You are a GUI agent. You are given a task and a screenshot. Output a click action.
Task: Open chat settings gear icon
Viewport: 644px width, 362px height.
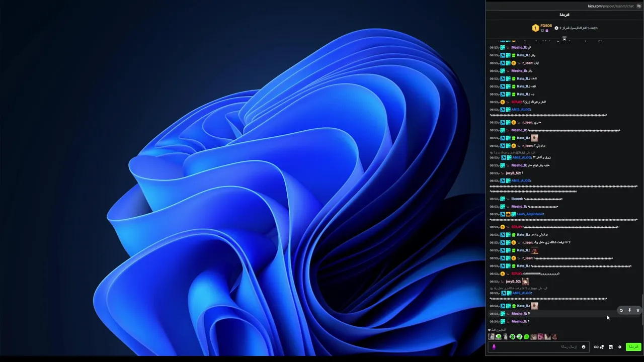[620, 347]
